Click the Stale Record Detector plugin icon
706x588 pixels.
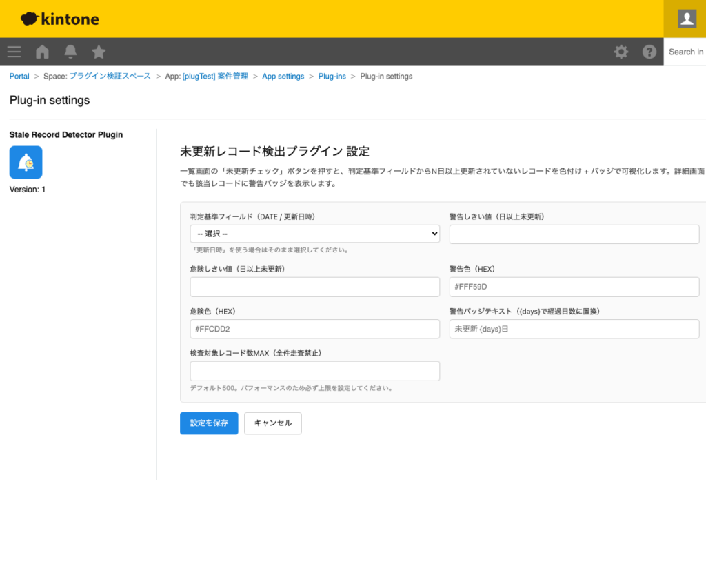click(x=26, y=162)
